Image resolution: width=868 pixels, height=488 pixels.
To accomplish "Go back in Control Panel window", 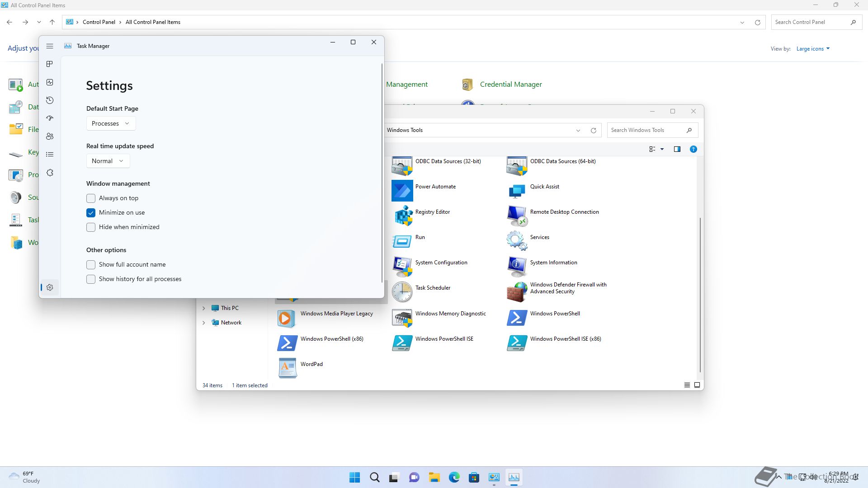I will point(9,22).
